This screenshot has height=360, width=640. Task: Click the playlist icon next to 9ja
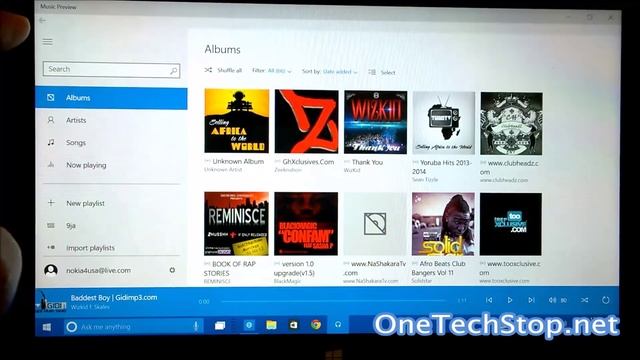click(51, 225)
